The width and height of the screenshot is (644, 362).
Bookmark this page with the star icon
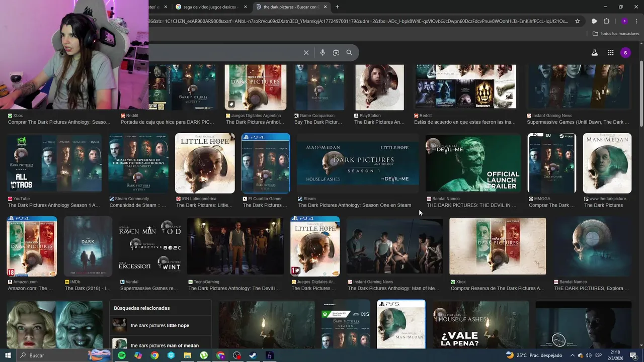(x=578, y=21)
